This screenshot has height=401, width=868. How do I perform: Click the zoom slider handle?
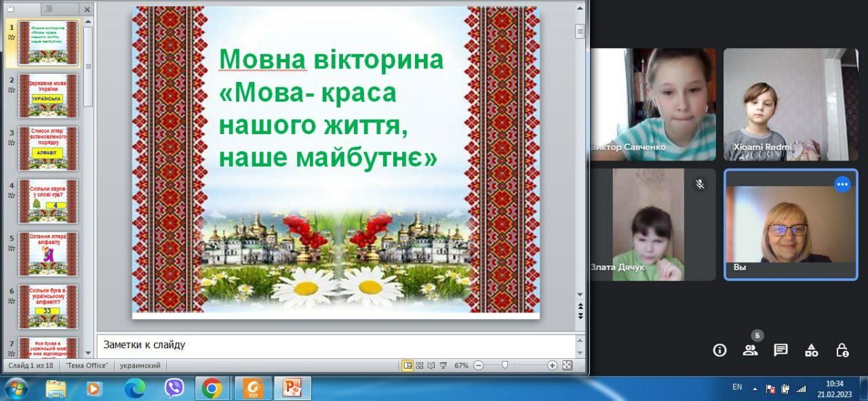[x=505, y=365]
